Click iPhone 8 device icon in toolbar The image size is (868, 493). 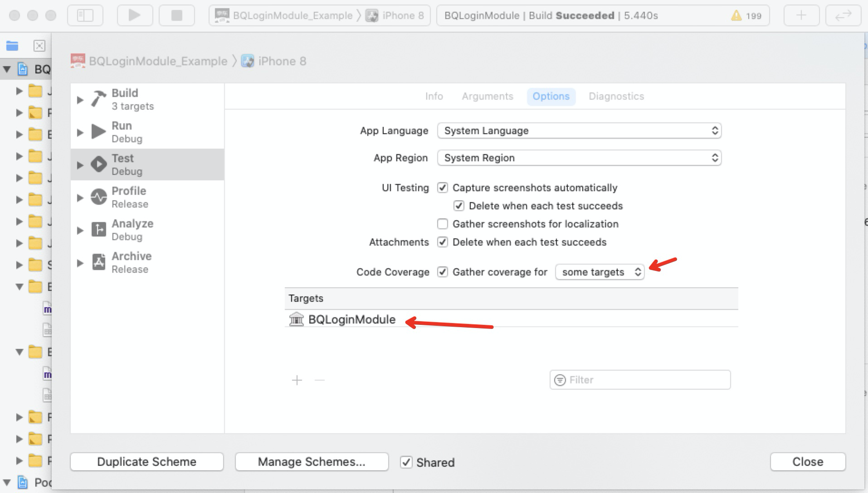(372, 15)
